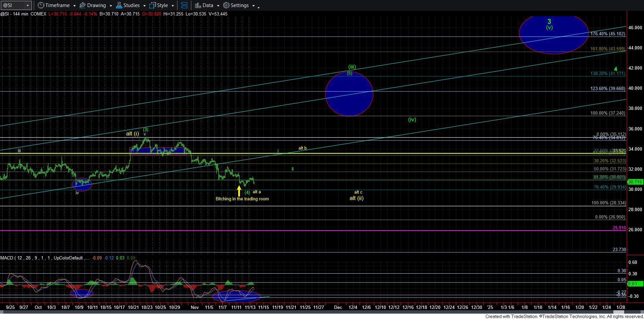Screen dimensions: 644x319
Task: Click the Drawing pencil icon
Action: [x=82, y=5]
